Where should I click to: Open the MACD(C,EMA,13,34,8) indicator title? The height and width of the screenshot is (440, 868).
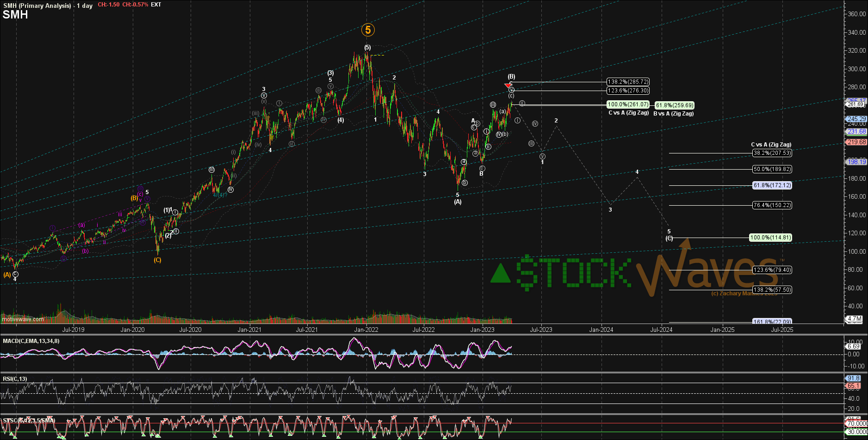[x=31, y=341]
